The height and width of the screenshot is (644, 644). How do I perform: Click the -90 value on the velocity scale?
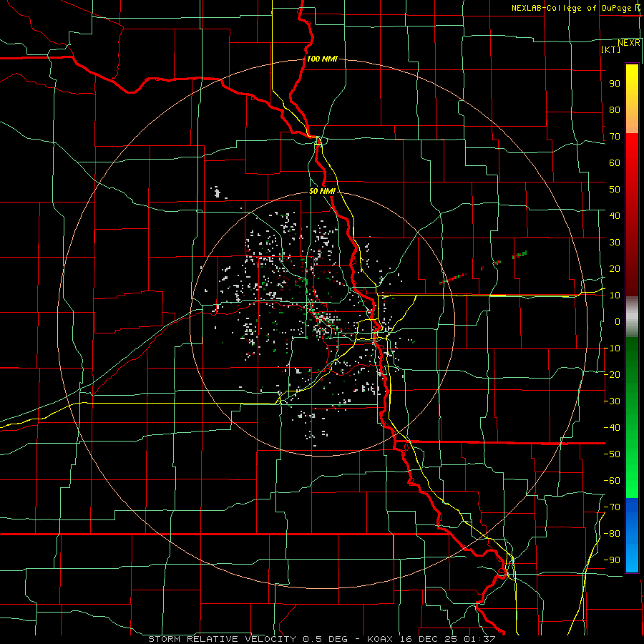tap(612, 560)
